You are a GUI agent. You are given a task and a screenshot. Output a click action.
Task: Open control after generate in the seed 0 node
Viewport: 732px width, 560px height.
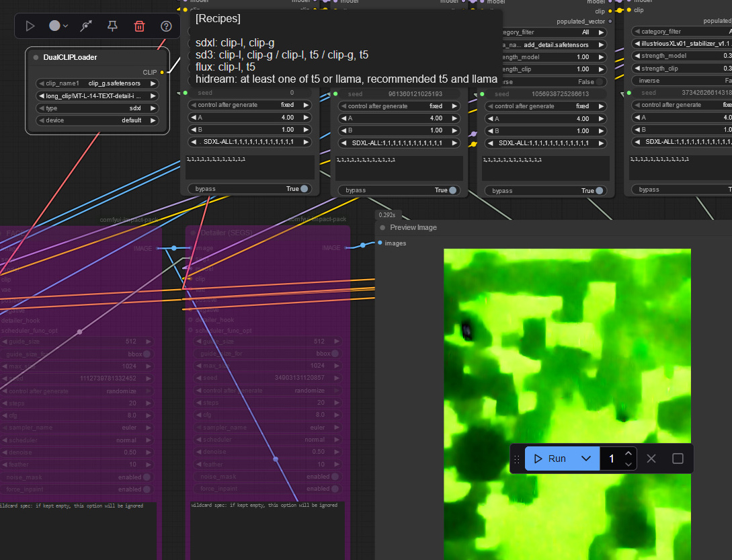250,105
